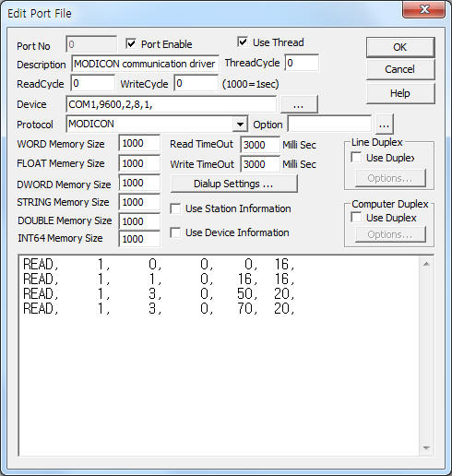Click the Write TimeOut field
452x476 pixels.
point(260,164)
